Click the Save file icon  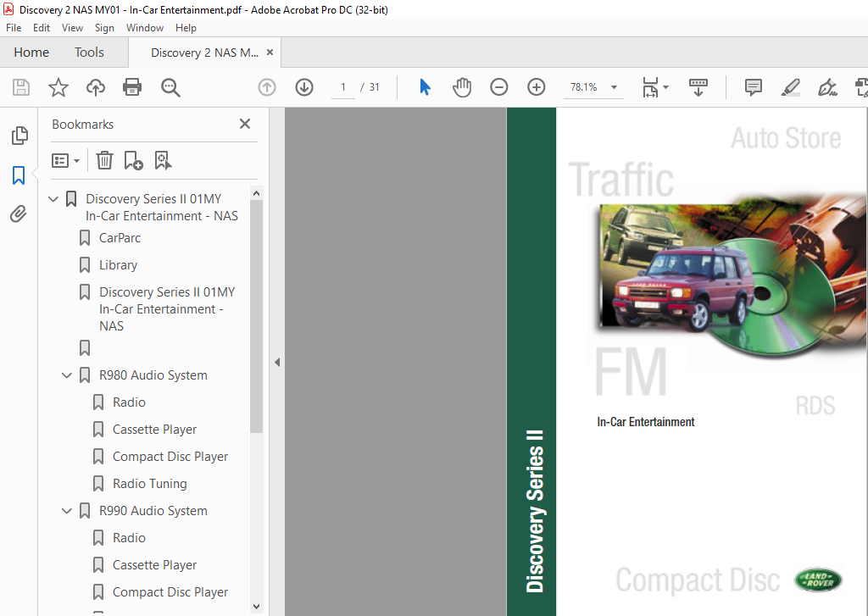coord(21,87)
